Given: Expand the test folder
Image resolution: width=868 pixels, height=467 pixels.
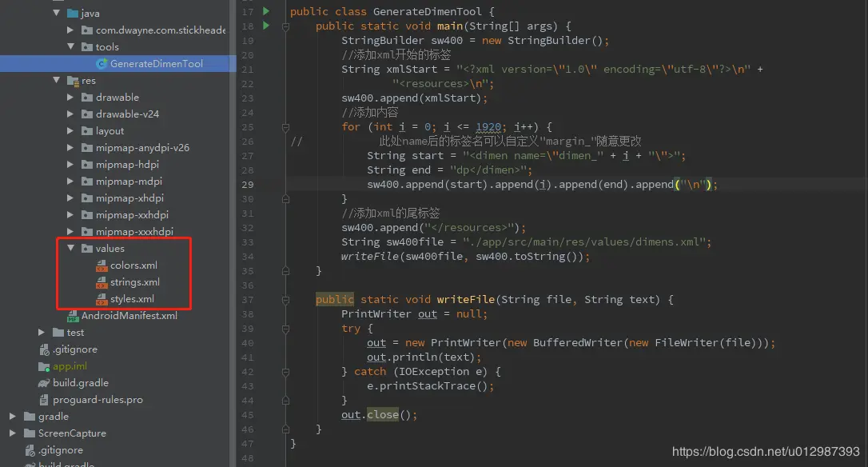Looking at the screenshot, I should (42, 332).
